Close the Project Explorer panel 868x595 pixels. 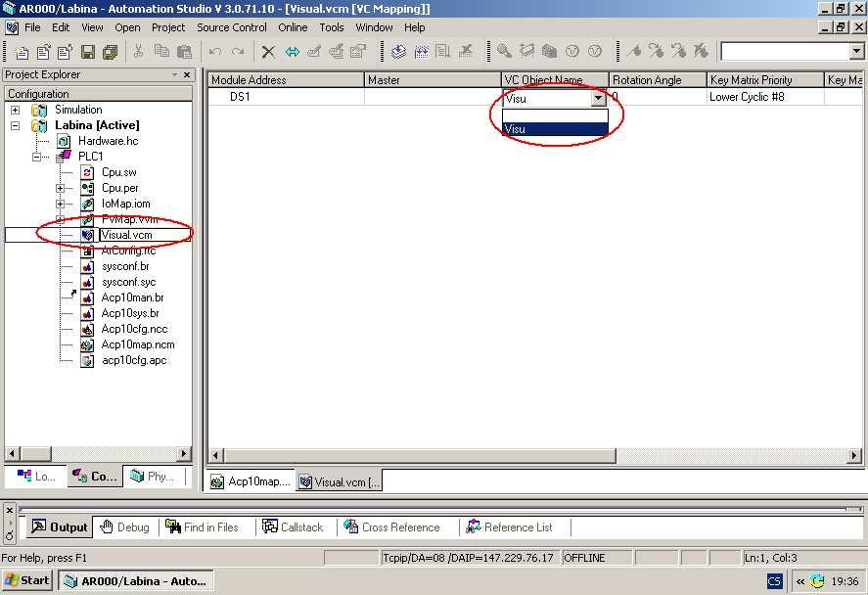(x=187, y=74)
